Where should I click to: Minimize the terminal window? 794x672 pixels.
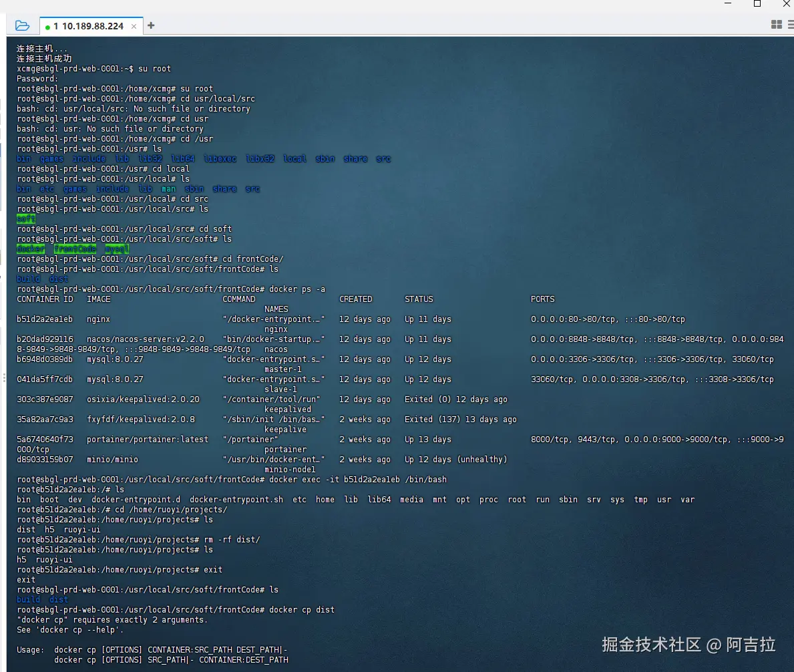click(x=728, y=3)
